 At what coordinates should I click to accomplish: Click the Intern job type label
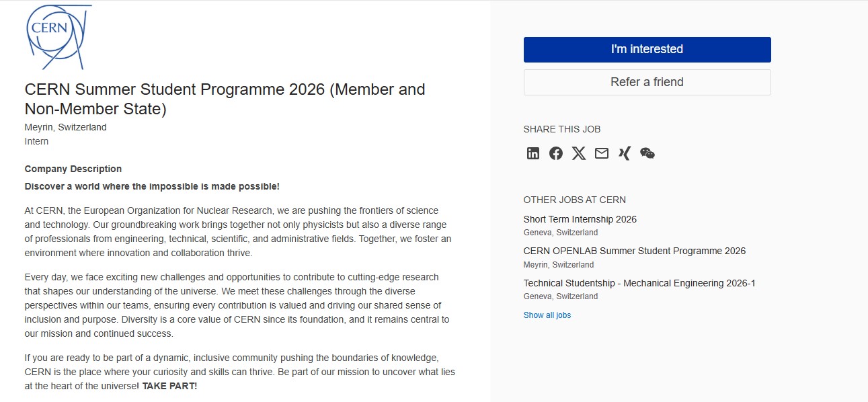(x=36, y=141)
